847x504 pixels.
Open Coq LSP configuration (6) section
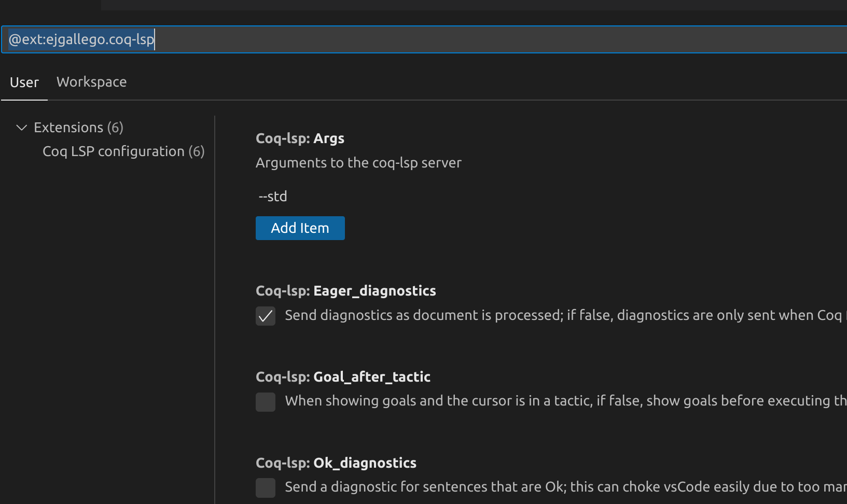click(123, 151)
